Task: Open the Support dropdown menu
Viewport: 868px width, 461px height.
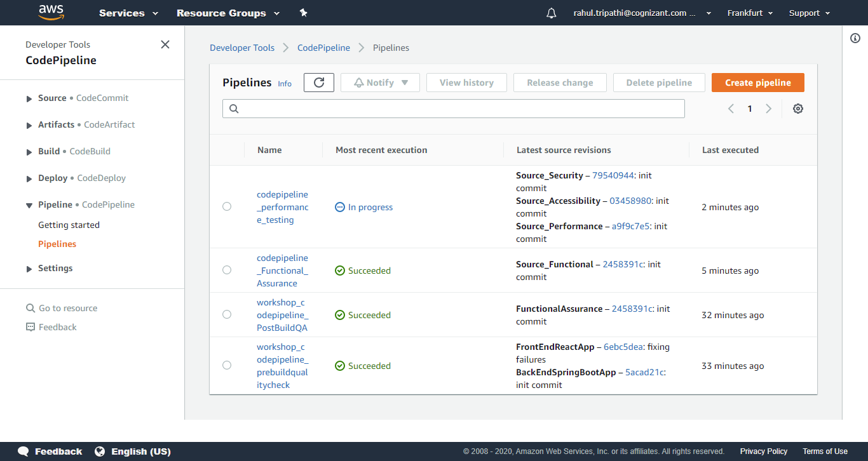Action: tap(809, 13)
